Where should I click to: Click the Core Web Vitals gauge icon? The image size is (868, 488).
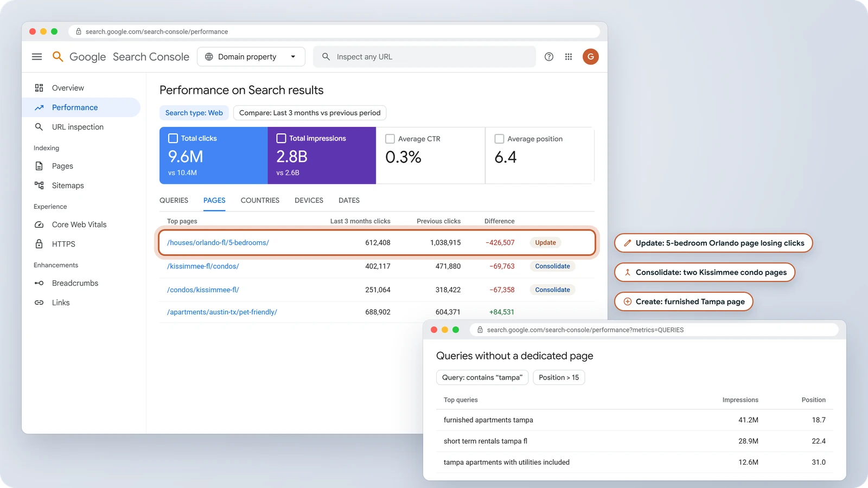click(39, 224)
